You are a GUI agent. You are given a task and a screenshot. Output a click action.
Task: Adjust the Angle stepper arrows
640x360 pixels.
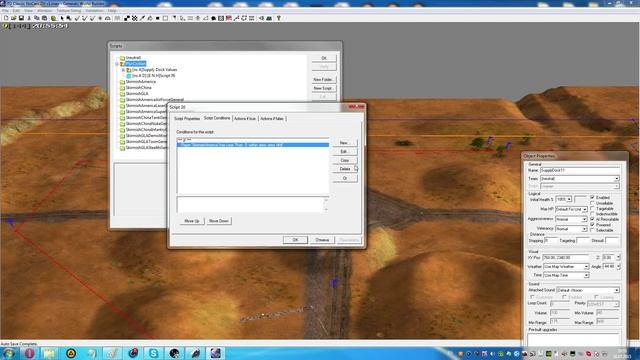[618, 267]
